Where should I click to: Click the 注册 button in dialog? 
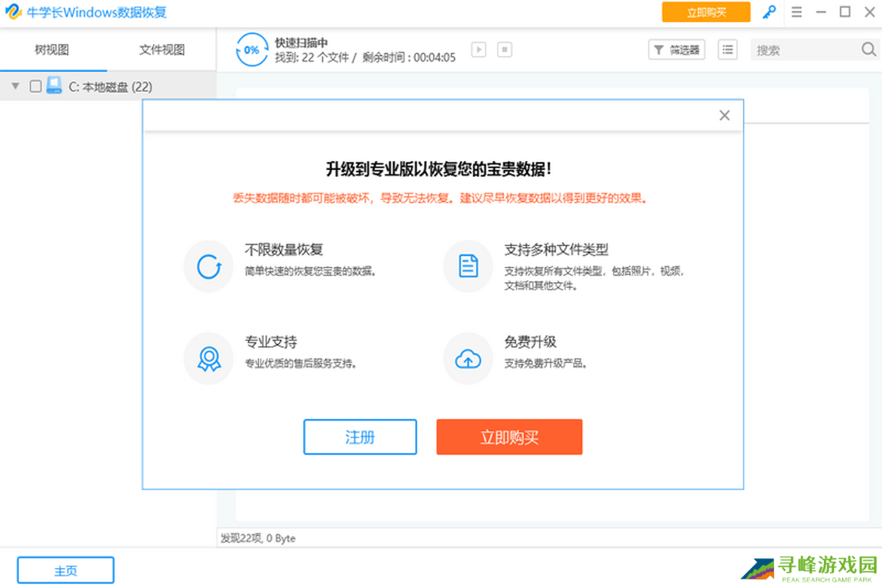[360, 437]
